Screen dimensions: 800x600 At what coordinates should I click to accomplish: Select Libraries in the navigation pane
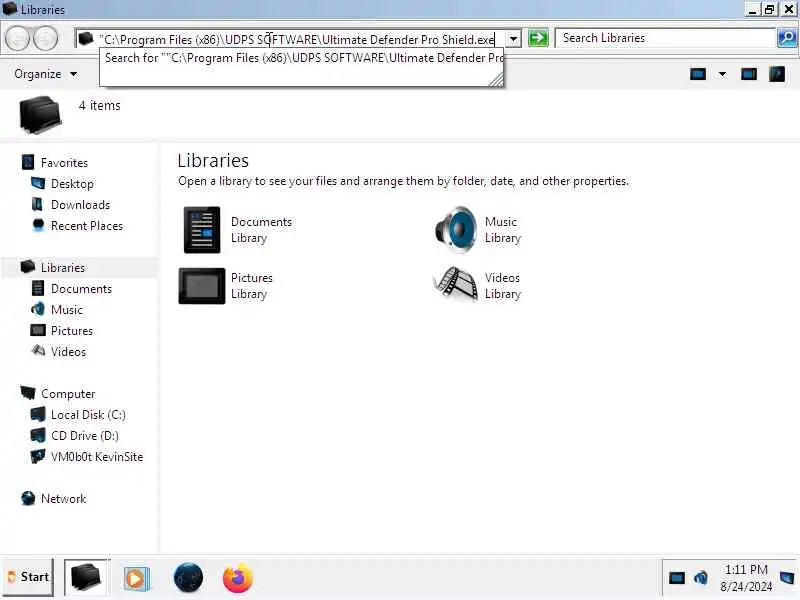click(x=63, y=268)
